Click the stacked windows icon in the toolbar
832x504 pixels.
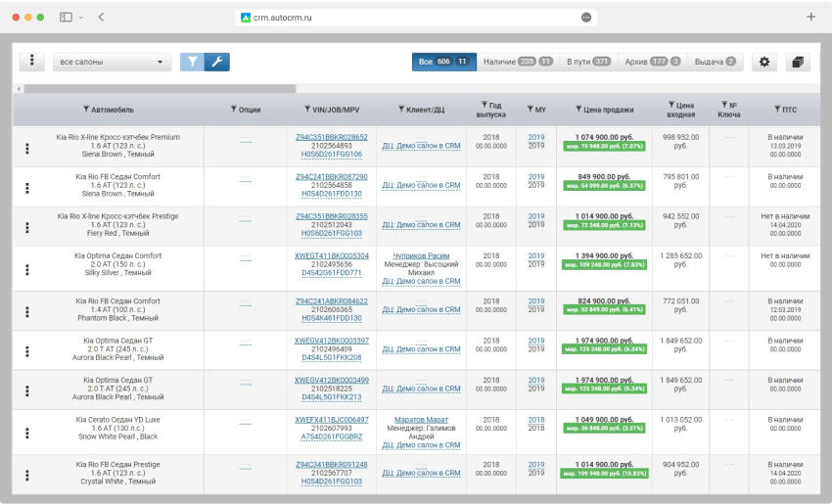coord(797,62)
